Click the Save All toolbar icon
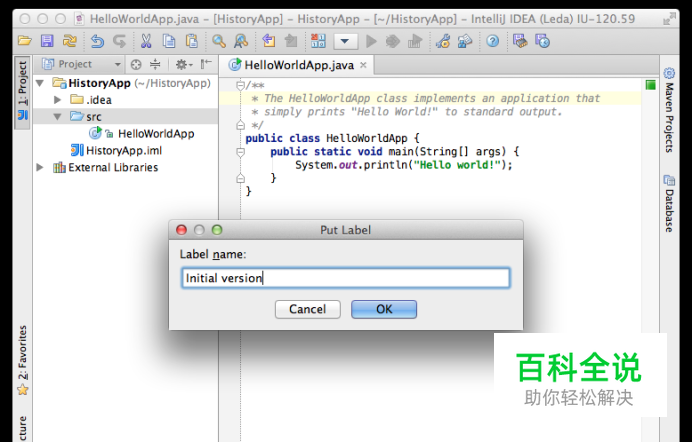 coord(47,41)
